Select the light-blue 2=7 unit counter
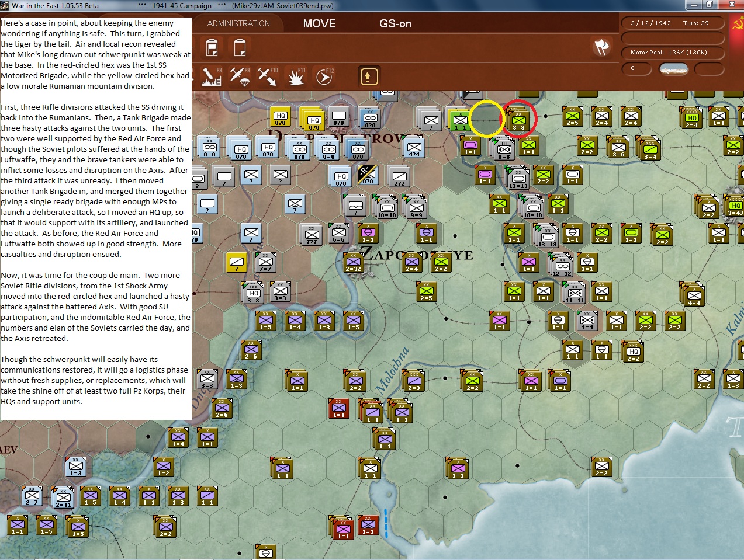Viewport: 744px width, 560px height. [x=32, y=496]
